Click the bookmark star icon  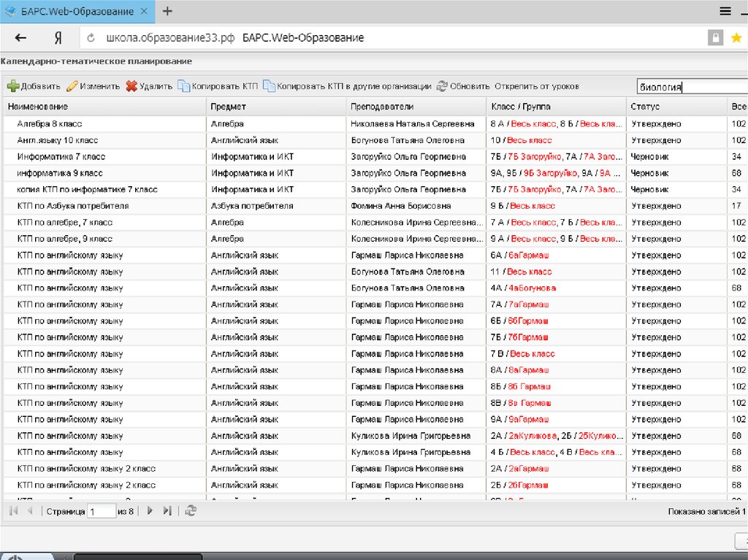736,38
